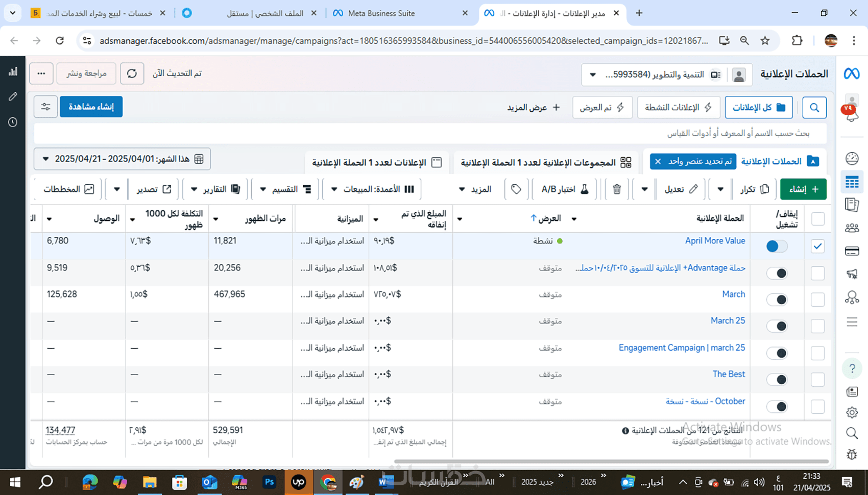Open the billing card icon in sidebar

click(x=852, y=251)
